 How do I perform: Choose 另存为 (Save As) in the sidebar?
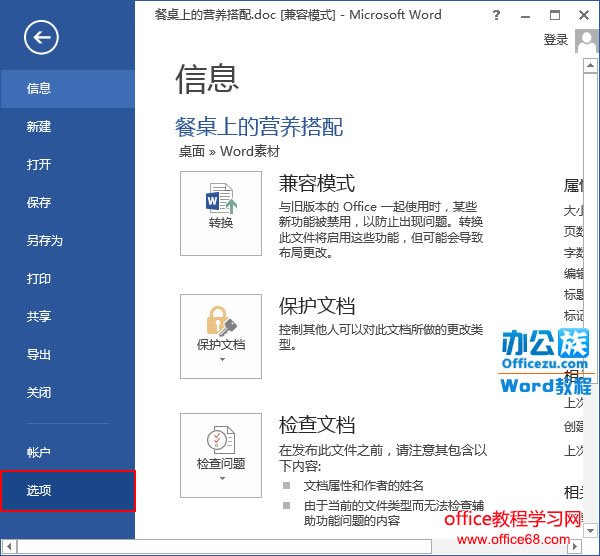pyautogui.click(x=67, y=241)
